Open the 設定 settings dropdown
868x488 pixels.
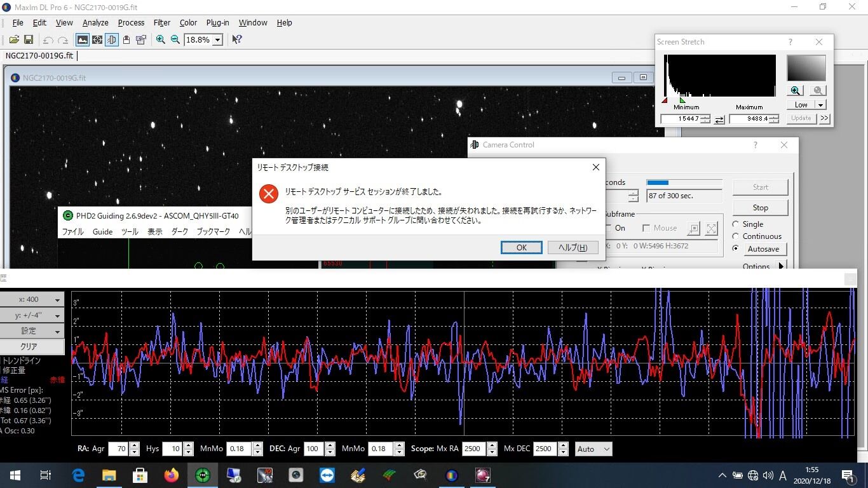click(x=32, y=331)
